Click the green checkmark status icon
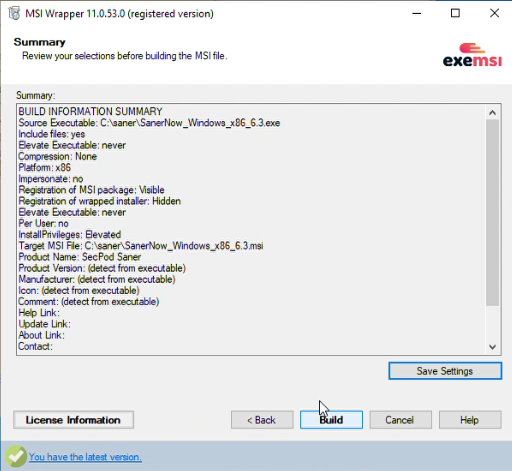Image resolution: width=512 pixels, height=471 pixels. [x=15, y=456]
